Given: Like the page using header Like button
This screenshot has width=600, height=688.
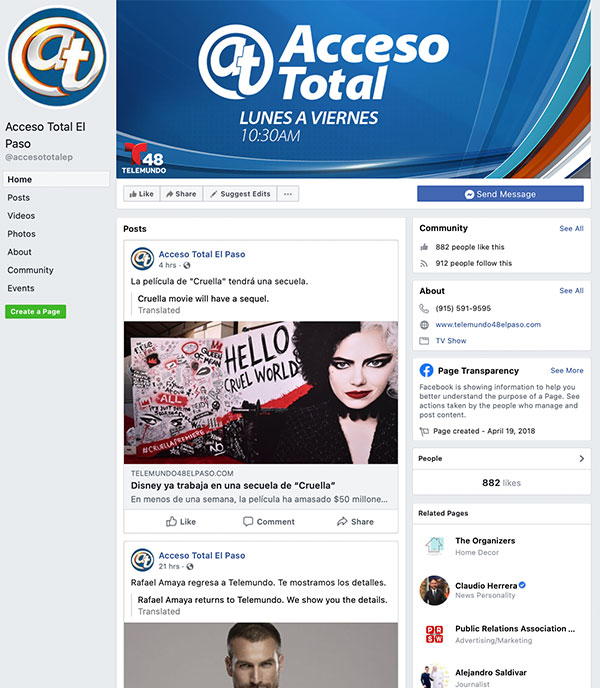Looking at the screenshot, I should 140,194.
